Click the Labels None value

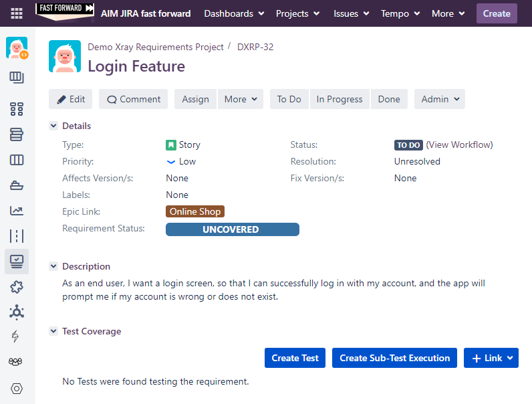pyautogui.click(x=177, y=195)
